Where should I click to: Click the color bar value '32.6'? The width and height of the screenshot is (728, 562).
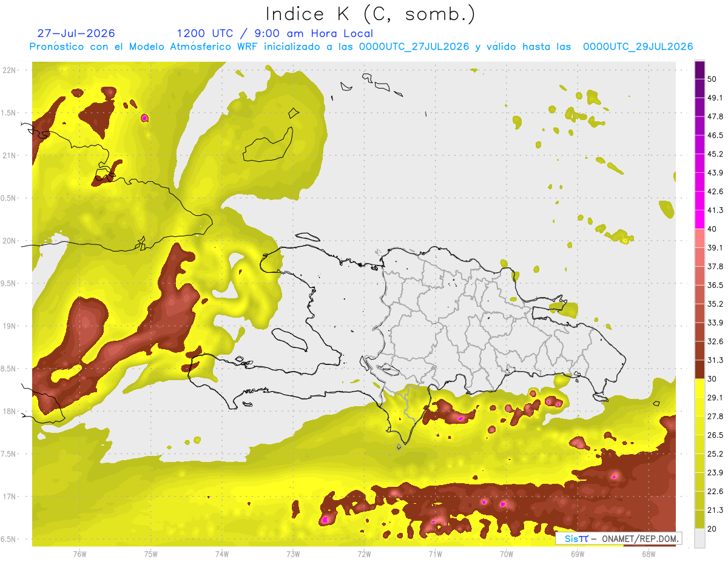(x=715, y=341)
